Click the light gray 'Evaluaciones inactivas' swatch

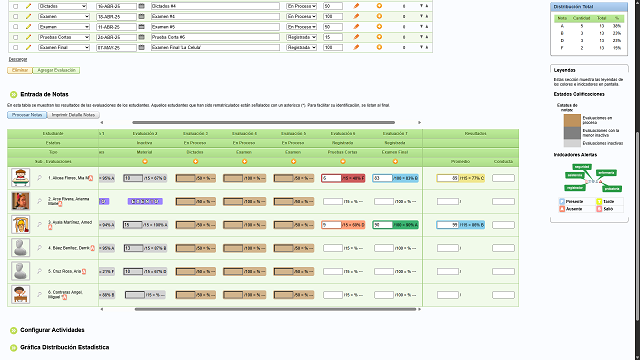click(x=572, y=143)
